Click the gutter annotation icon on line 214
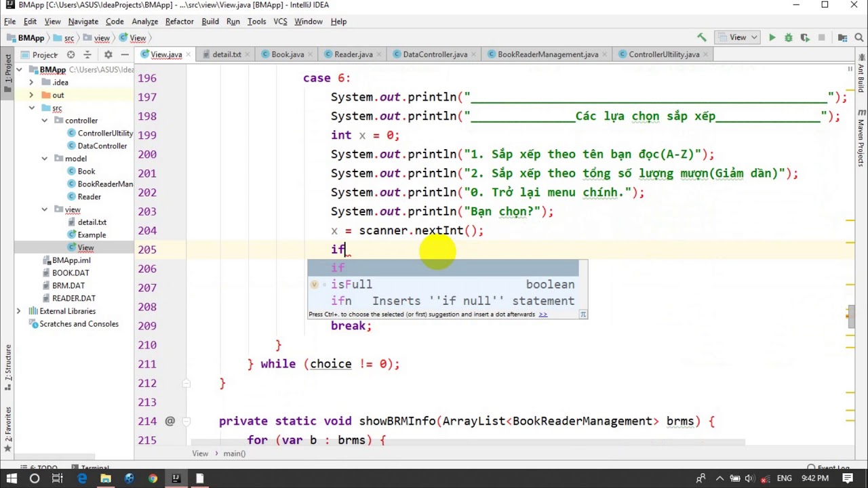868x488 pixels. point(170,421)
